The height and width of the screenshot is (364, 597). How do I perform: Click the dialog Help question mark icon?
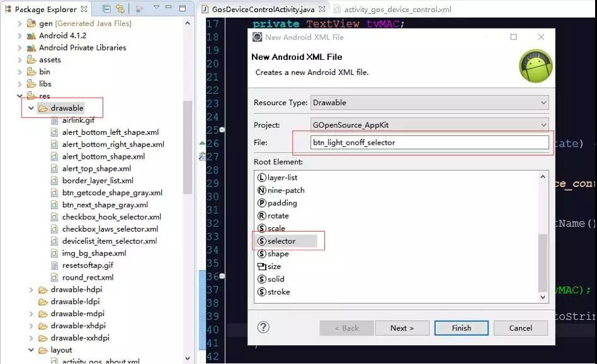point(263,327)
